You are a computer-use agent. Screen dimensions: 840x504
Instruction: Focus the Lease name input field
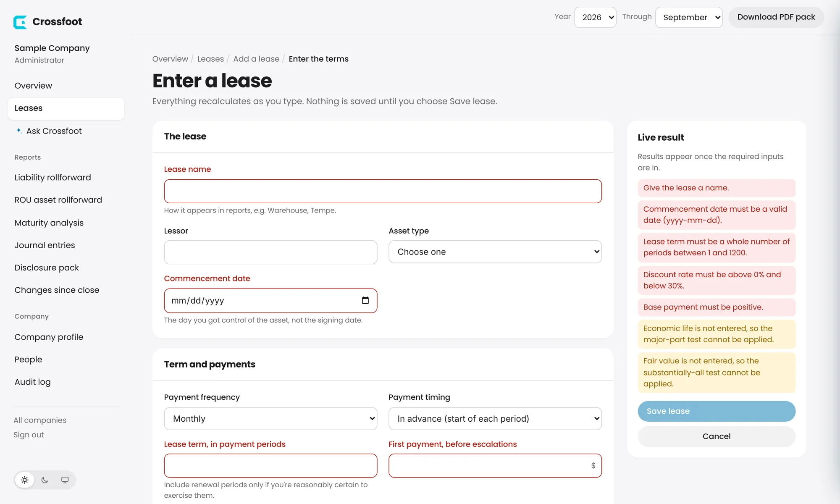coord(383,191)
